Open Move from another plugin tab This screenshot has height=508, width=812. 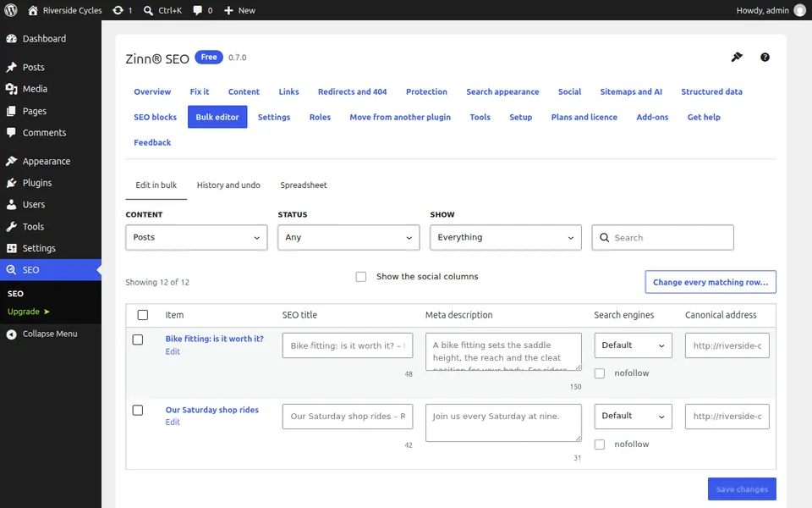[400, 117]
